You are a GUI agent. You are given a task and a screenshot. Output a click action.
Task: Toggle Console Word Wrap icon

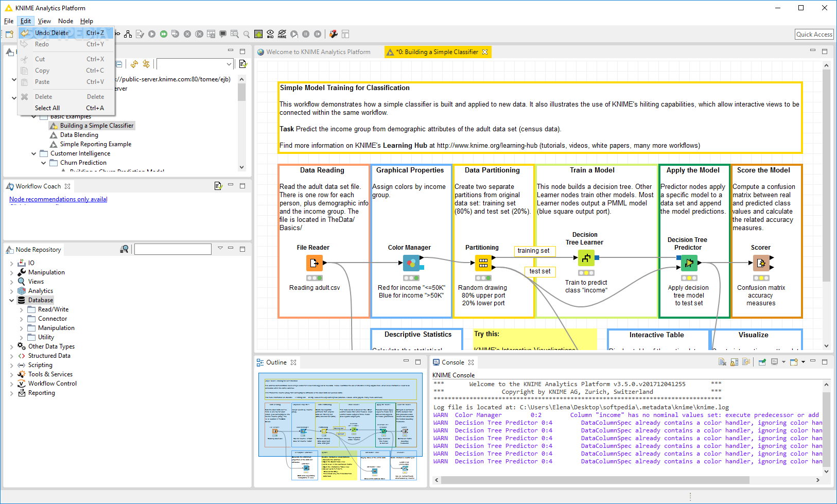[746, 362]
